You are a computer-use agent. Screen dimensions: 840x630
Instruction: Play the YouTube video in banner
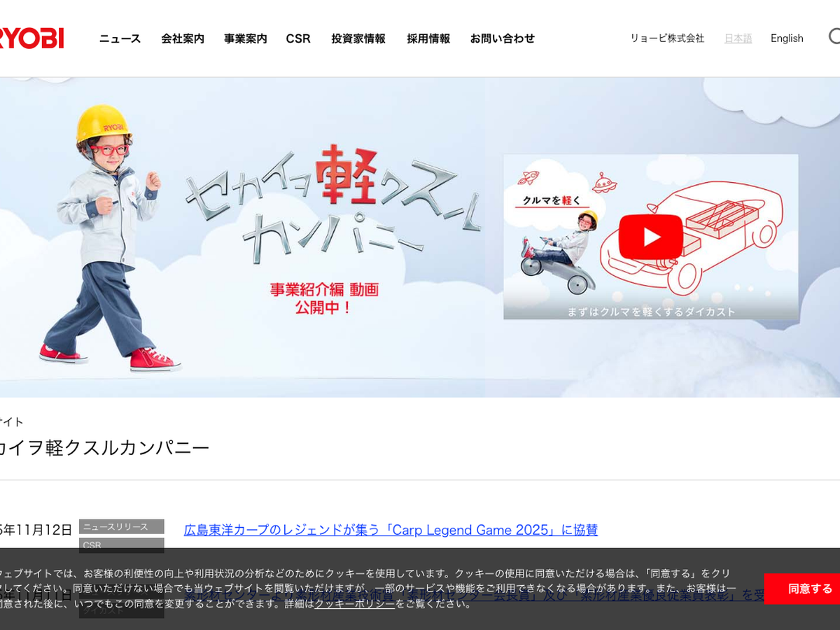(650, 237)
